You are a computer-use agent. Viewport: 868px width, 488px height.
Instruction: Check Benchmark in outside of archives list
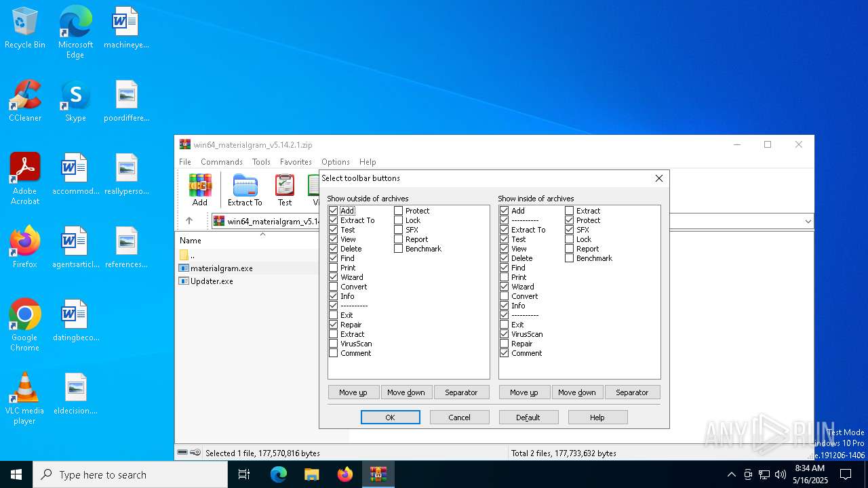pos(398,249)
